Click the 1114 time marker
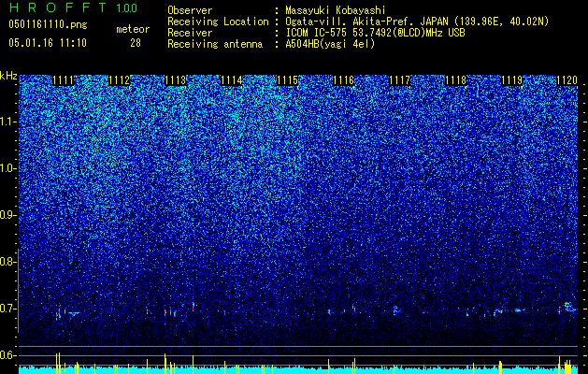 (x=232, y=80)
